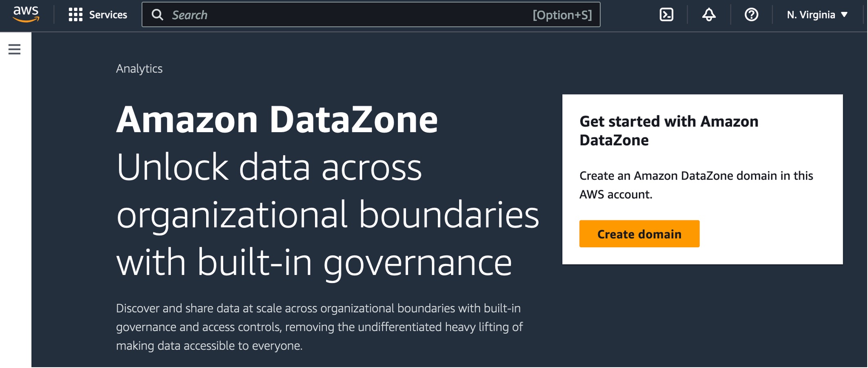Open the Services grid icon
Screen dimensions: 868x368
[75, 15]
